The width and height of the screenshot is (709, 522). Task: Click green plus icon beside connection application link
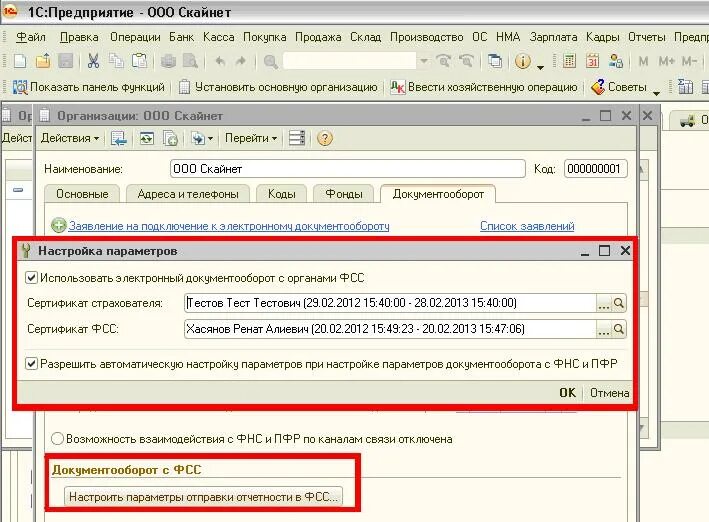point(58,225)
